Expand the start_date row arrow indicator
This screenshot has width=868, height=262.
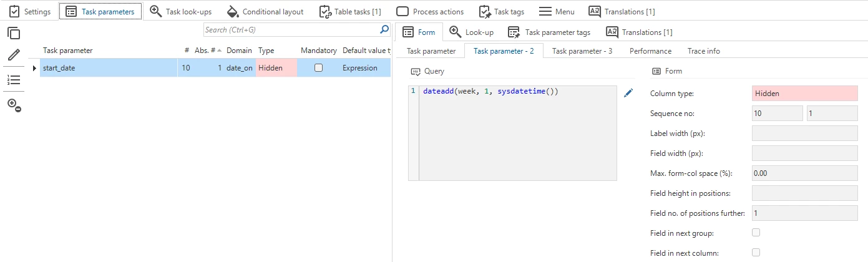34,68
